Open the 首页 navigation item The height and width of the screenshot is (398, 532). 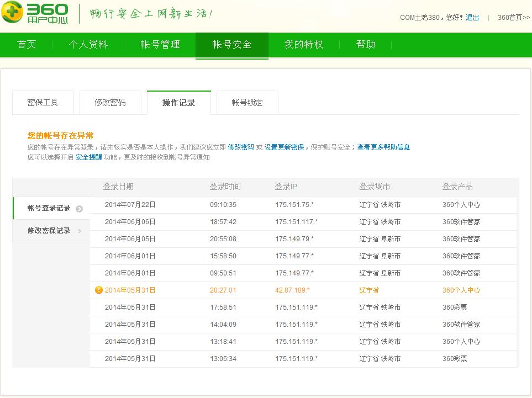coord(27,44)
